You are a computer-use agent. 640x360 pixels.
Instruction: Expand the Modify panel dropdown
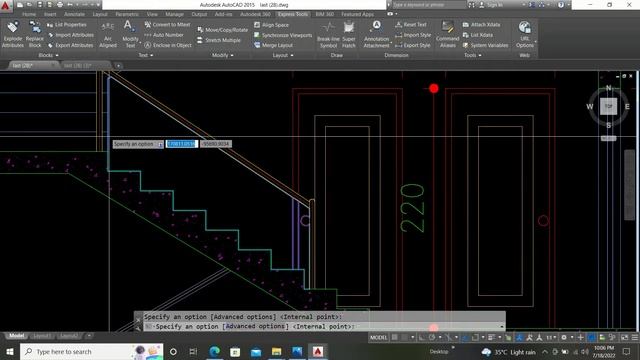coord(223,55)
